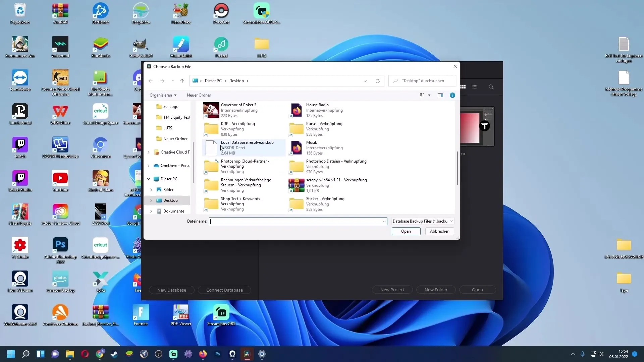Click the file list vertical scrollbar
Screen dimensions: 644x362
click(x=457, y=168)
